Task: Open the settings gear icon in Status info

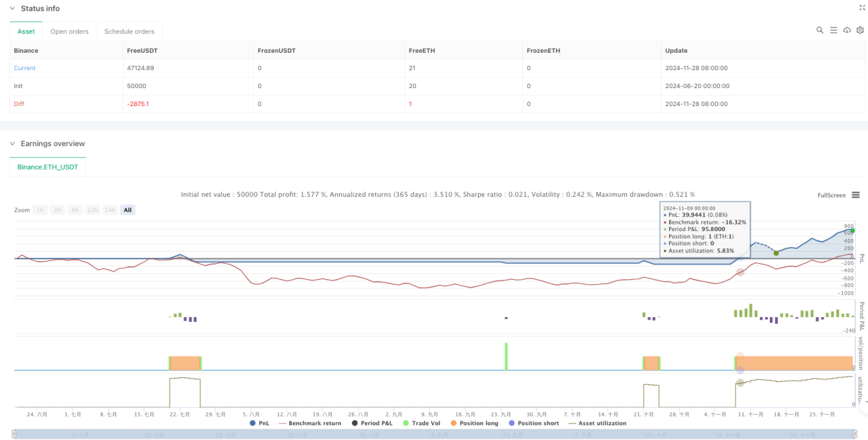Action: [859, 31]
